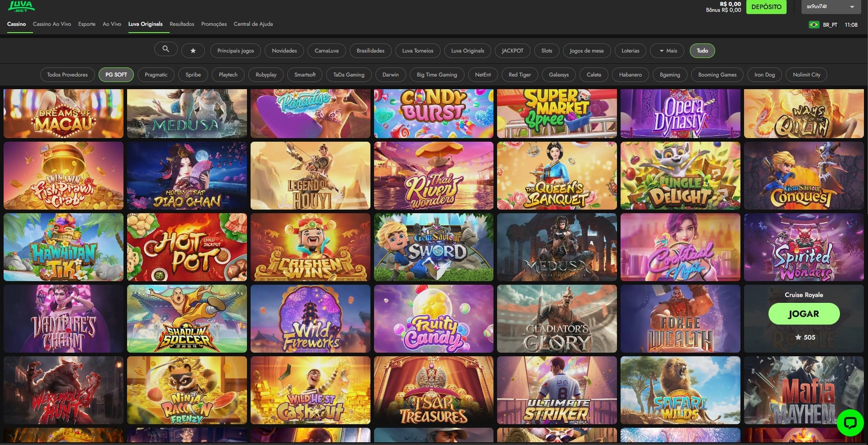Image resolution: width=868 pixels, height=445 pixels.
Task: Filter by Big Time Gaming provider
Action: pos(437,75)
